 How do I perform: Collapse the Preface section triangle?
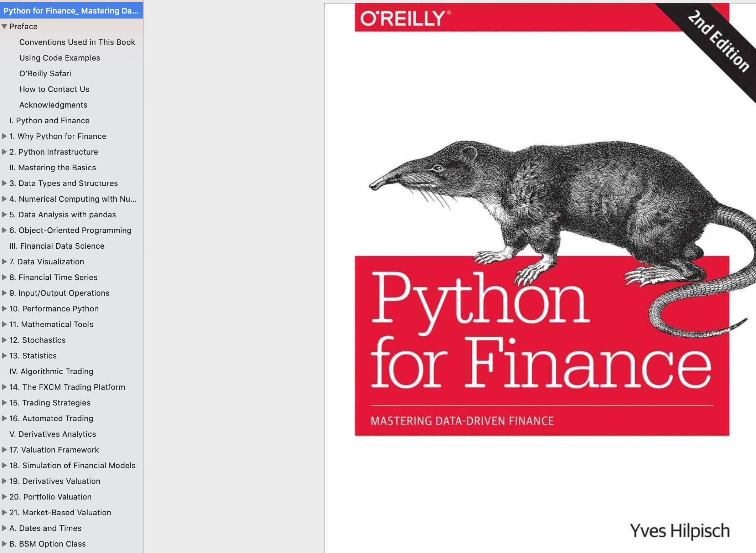pos(4,26)
